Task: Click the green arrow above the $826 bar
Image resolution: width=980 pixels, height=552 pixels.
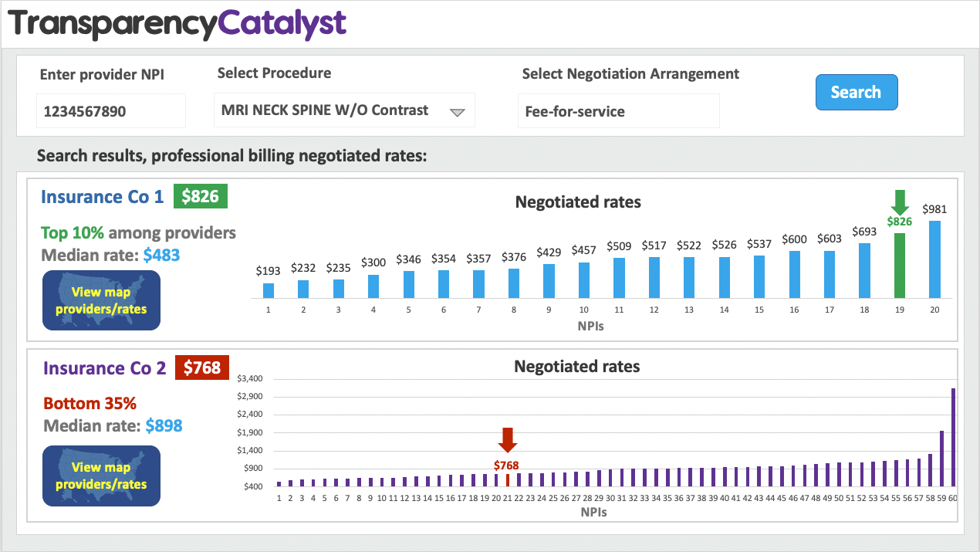Action: [x=899, y=201]
